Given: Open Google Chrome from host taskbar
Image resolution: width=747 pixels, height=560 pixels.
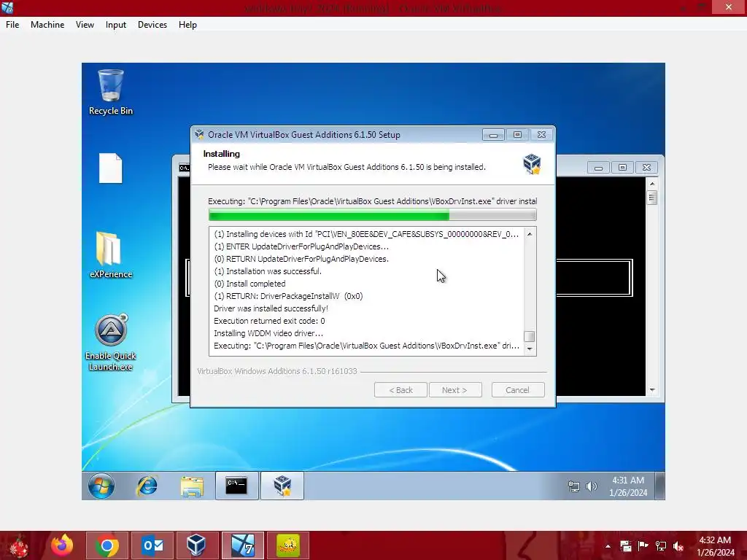Looking at the screenshot, I should [107, 545].
